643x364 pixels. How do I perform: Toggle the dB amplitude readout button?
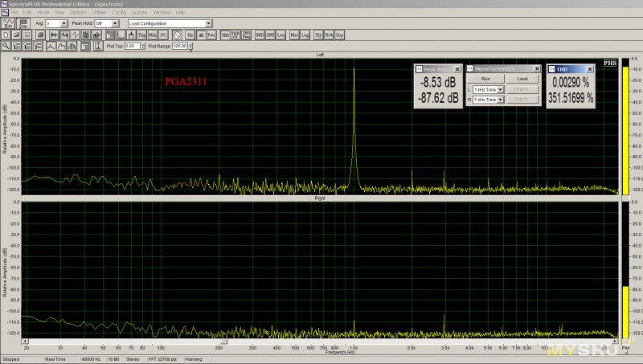[200, 35]
